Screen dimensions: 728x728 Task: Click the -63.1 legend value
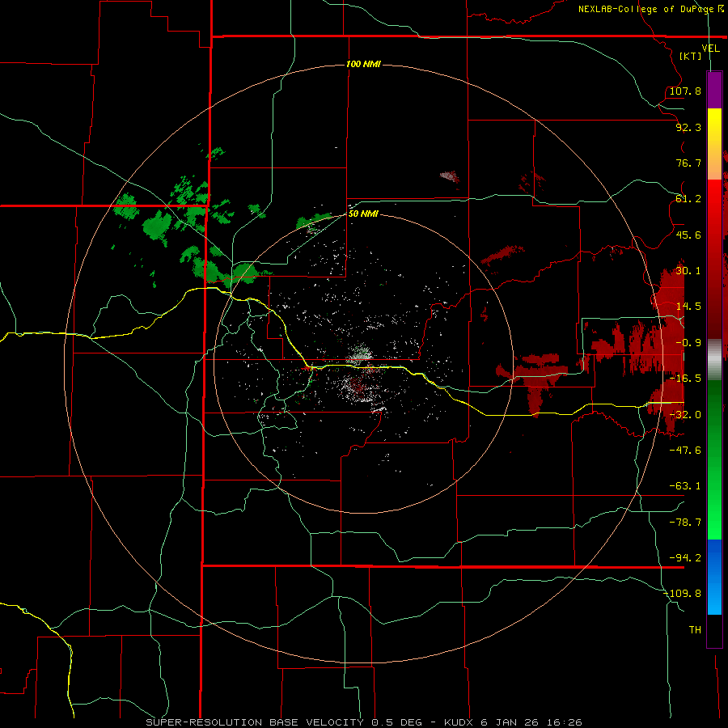click(x=685, y=486)
